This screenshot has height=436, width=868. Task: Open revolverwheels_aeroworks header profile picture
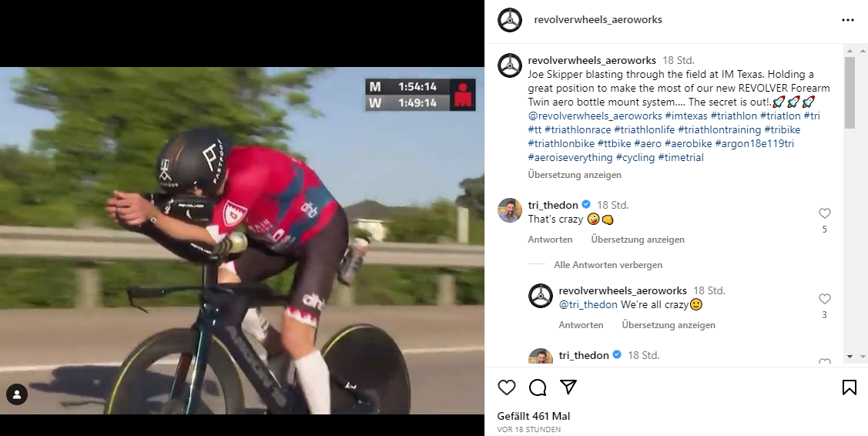pos(510,20)
